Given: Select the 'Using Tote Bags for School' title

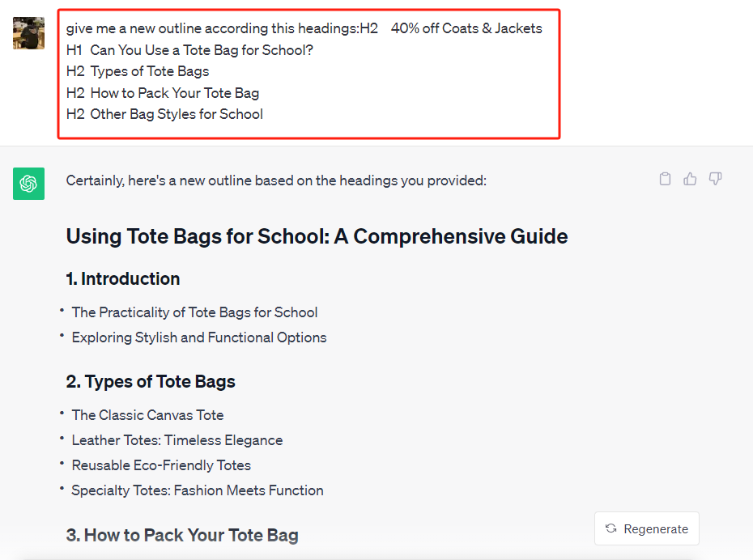Looking at the screenshot, I should click(x=317, y=236).
